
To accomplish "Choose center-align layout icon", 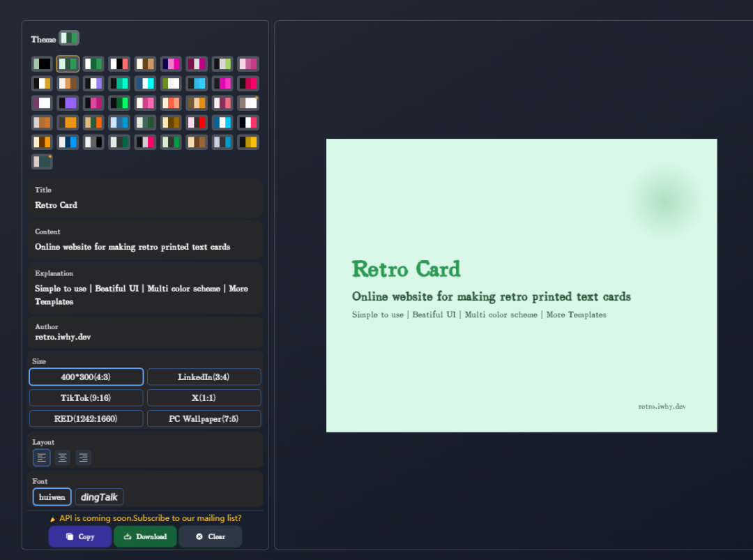I will tap(63, 457).
